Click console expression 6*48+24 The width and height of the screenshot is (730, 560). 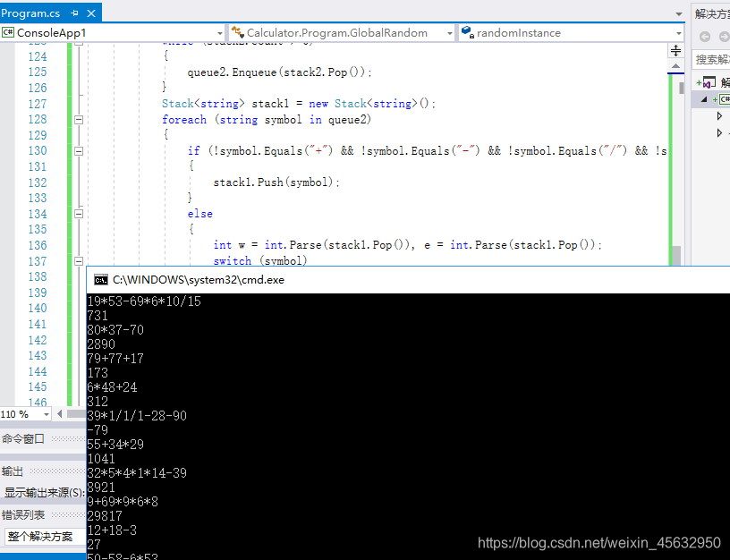pyautogui.click(x=112, y=387)
